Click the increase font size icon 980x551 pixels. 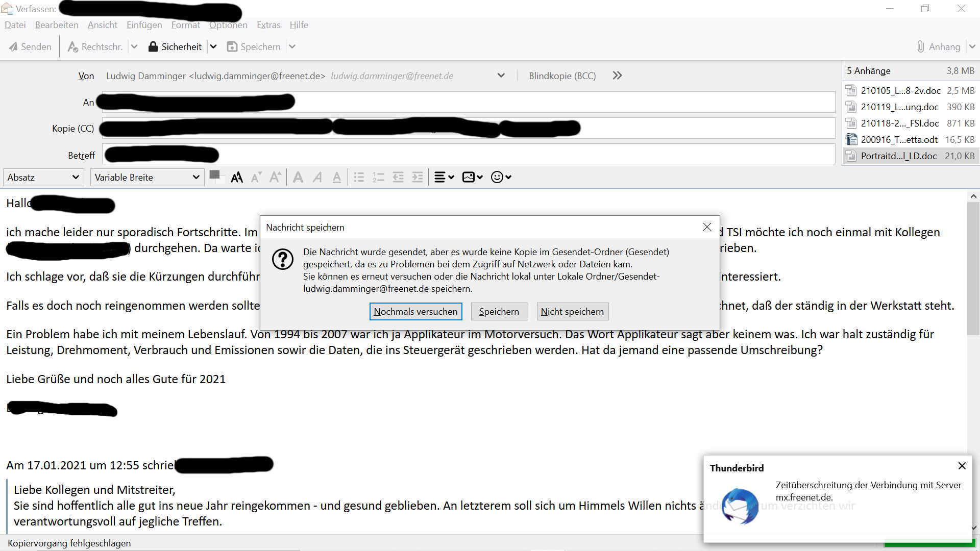click(275, 177)
